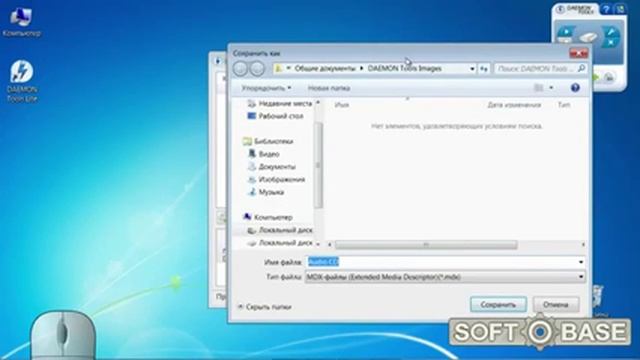This screenshot has height=360, width=640.
Task: Sort by Дата изменения column header
Action: [514, 105]
